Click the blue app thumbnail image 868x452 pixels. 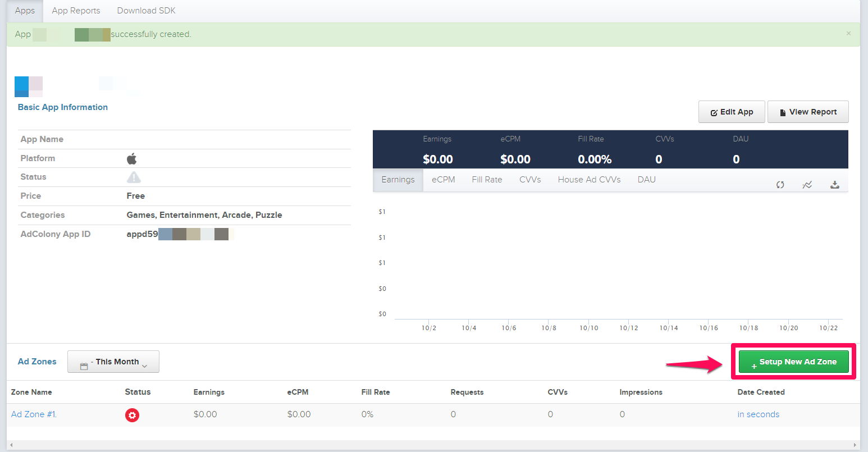click(x=22, y=86)
